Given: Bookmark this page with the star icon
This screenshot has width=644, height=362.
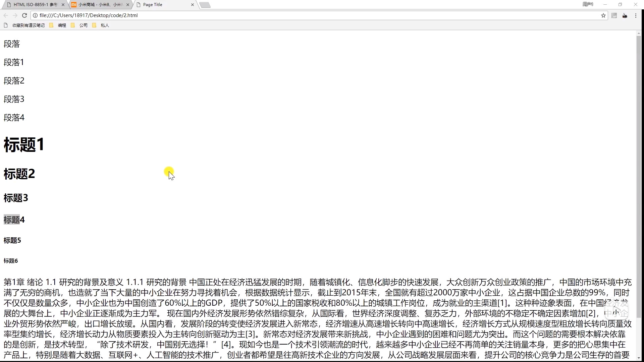Looking at the screenshot, I should pyautogui.click(x=603, y=15).
